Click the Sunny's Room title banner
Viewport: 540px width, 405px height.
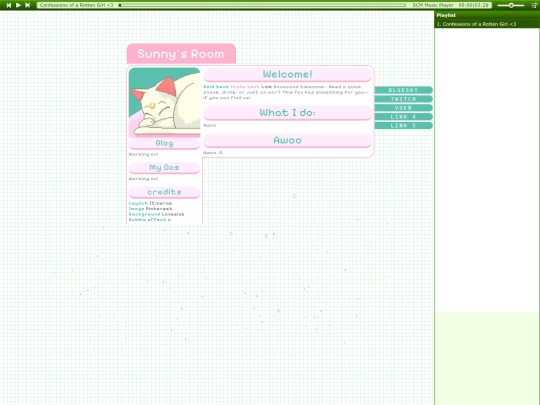point(181,54)
